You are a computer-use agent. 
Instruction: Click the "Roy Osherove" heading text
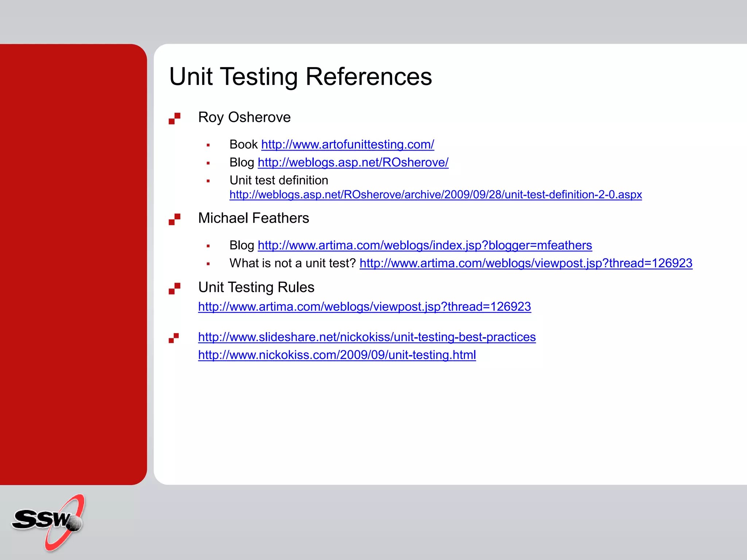click(244, 117)
